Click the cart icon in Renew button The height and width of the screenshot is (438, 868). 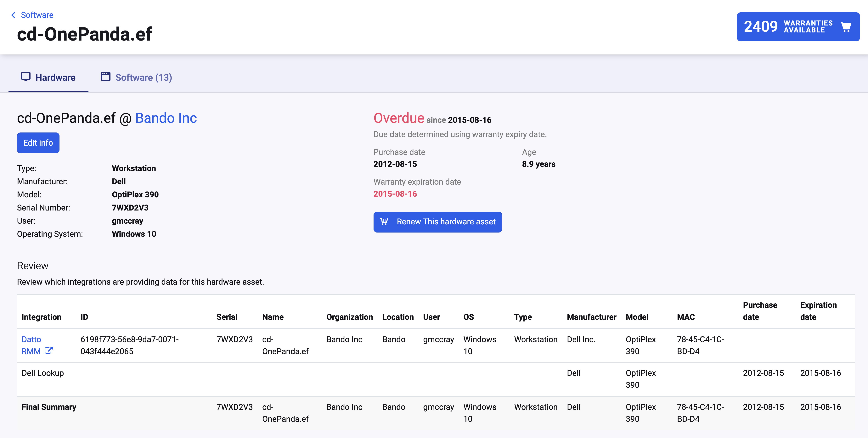[384, 221]
